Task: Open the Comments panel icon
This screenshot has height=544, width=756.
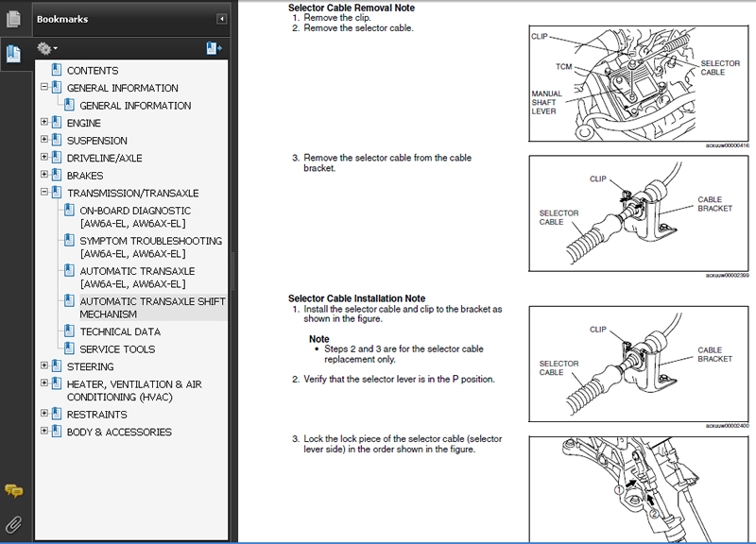Action: [13, 490]
